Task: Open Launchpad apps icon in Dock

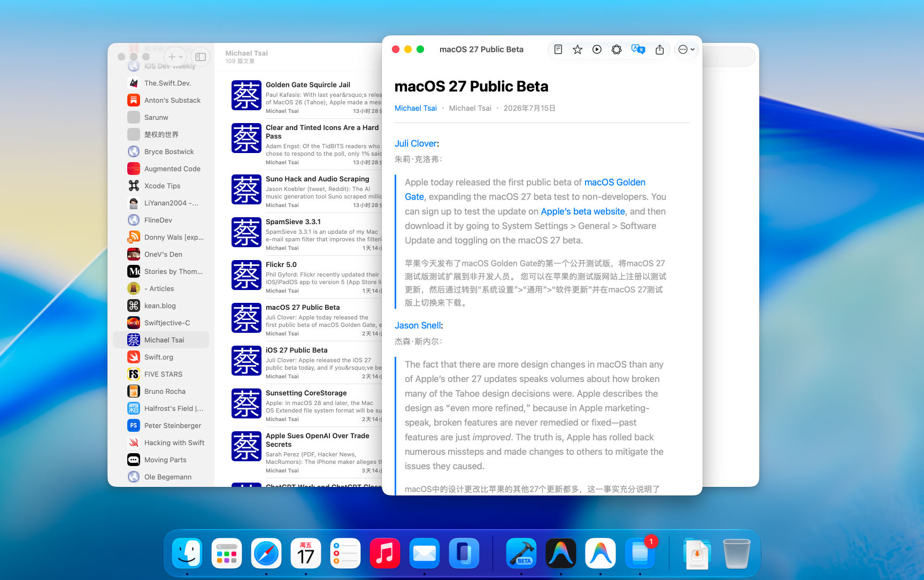Action: (x=227, y=553)
